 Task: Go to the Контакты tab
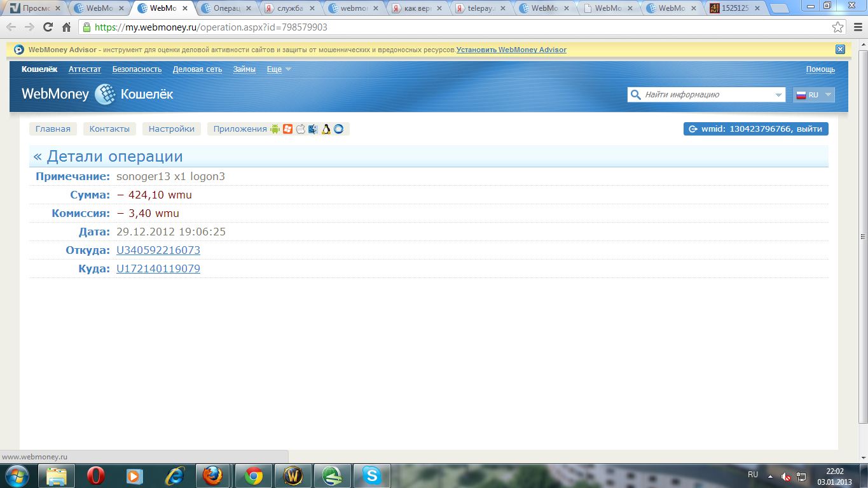pyautogui.click(x=109, y=129)
